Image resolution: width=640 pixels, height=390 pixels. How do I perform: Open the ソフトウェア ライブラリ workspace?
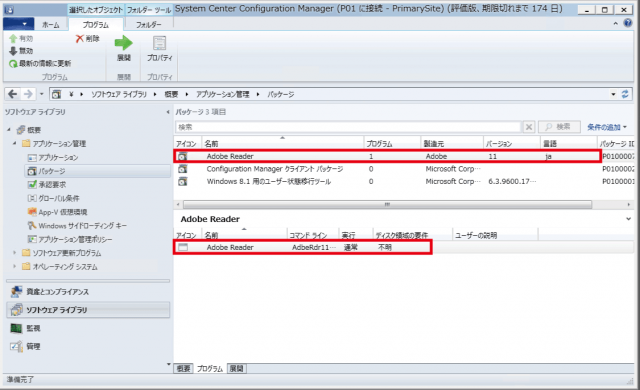[88, 310]
